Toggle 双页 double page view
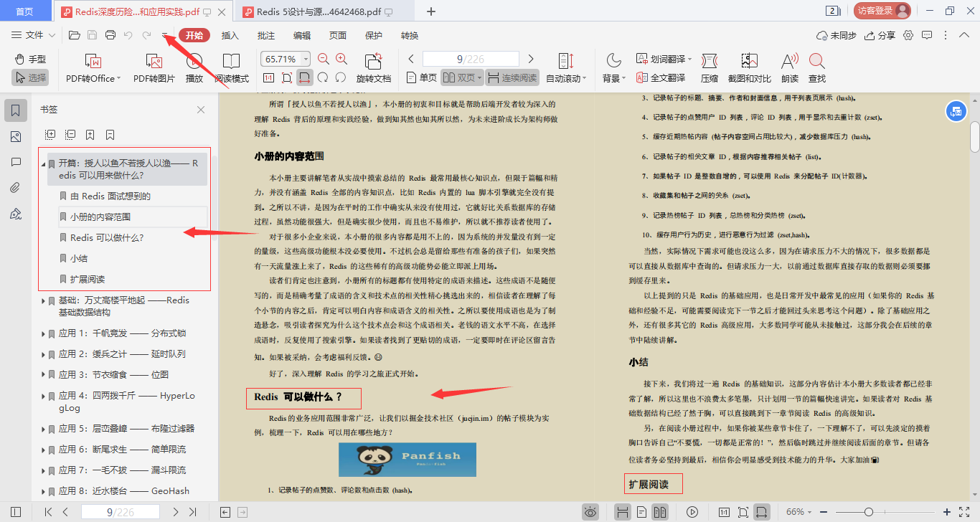 pyautogui.click(x=461, y=77)
